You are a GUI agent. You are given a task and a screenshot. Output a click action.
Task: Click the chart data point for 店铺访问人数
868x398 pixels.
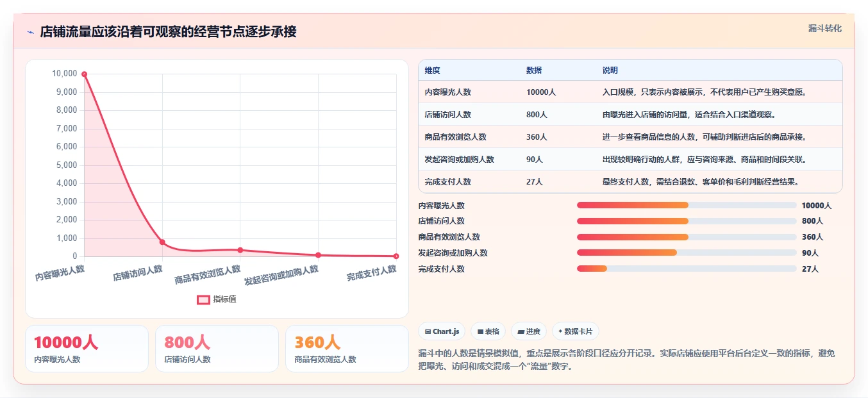click(162, 242)
